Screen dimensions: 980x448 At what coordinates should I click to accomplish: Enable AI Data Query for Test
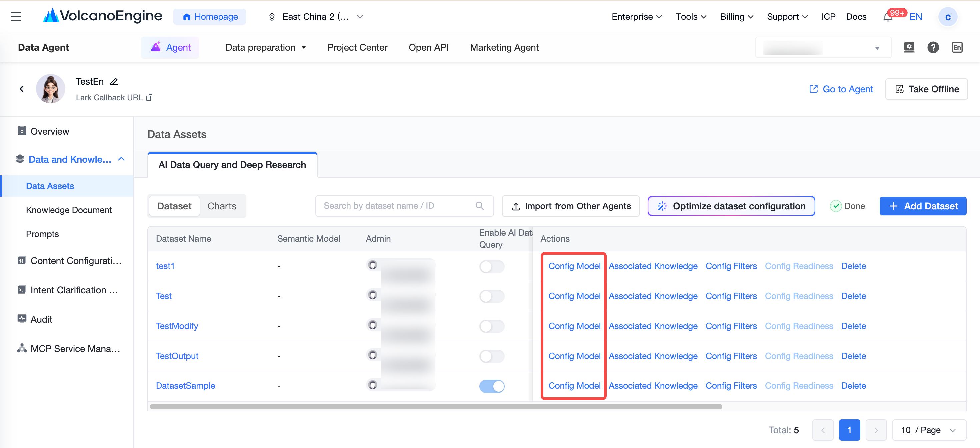coord(492,296)
